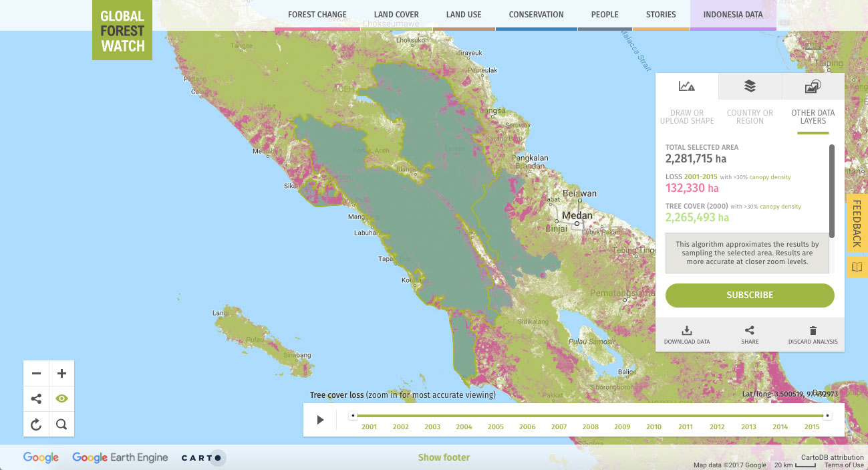Click the Medan city label on map
The height and width of the screenshot is (470, 868).
pyautogui.click(x=577, y=216)
